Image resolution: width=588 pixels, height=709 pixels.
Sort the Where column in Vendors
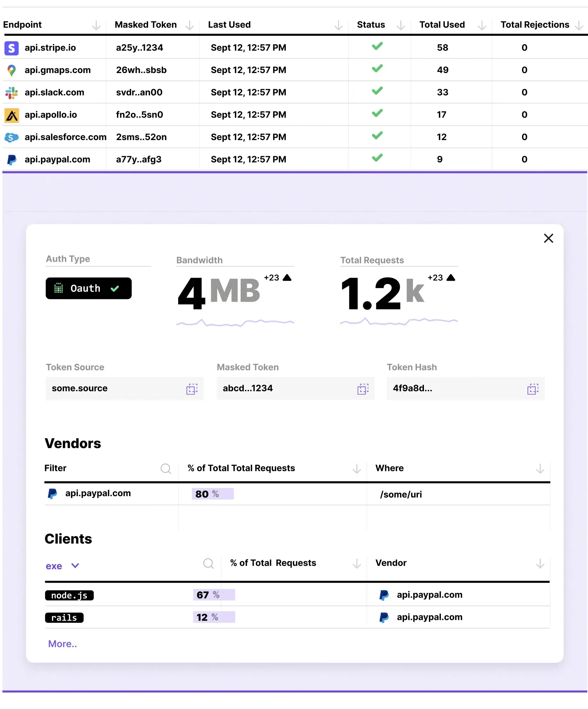coord(540,469)
